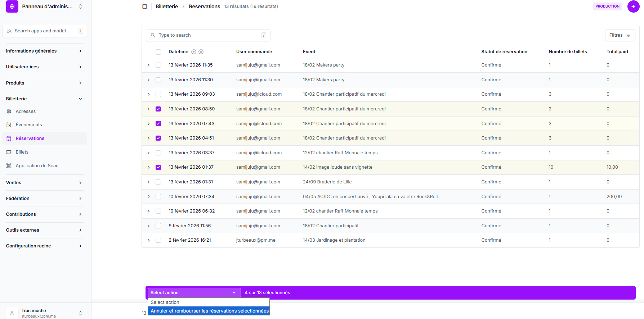The image size is (644, 319).
Task: Click the Billetterie breadcrumb link
Action: pyautogui.click(x=166, y=6)
